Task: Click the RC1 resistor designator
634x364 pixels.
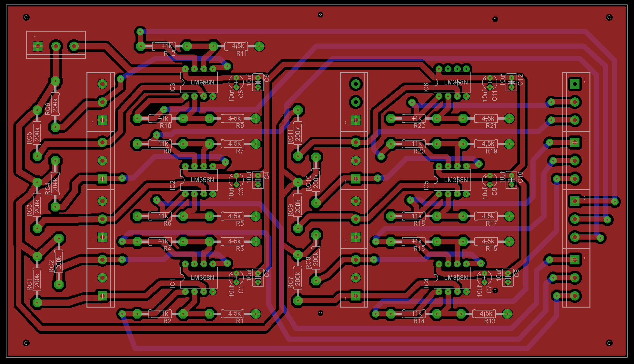Action: (29, 285)
